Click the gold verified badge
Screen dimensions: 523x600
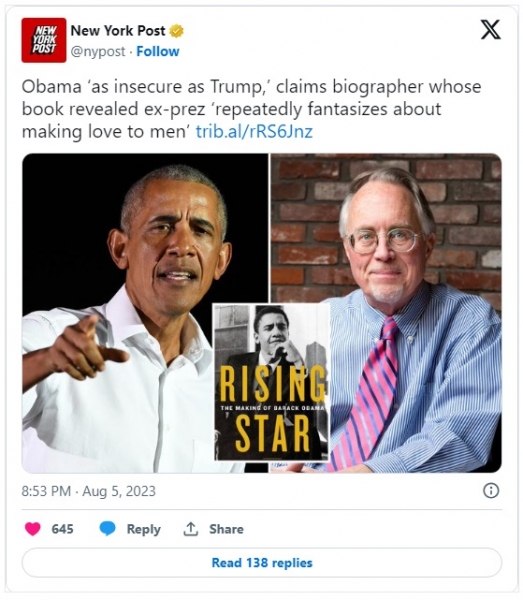[176, 31]
